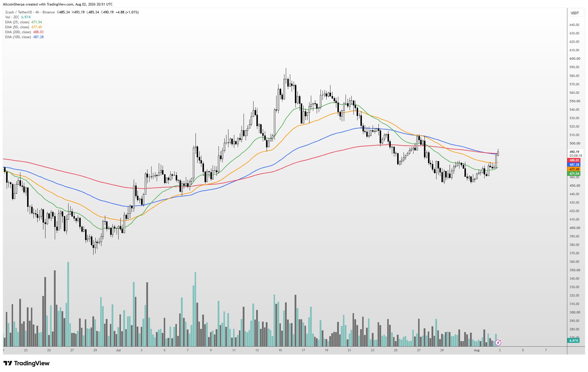Click the 450.00 price axis label
The height and width of the screenshot is (372, 588).
click(575, 186)
